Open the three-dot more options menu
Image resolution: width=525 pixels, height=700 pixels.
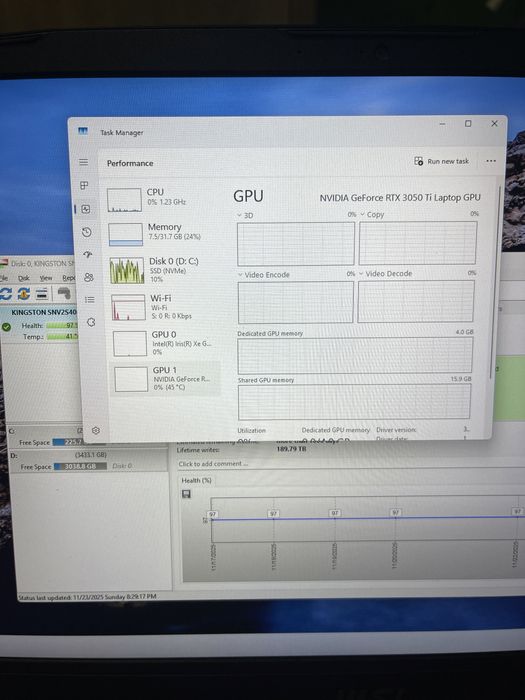click(491, 161)
